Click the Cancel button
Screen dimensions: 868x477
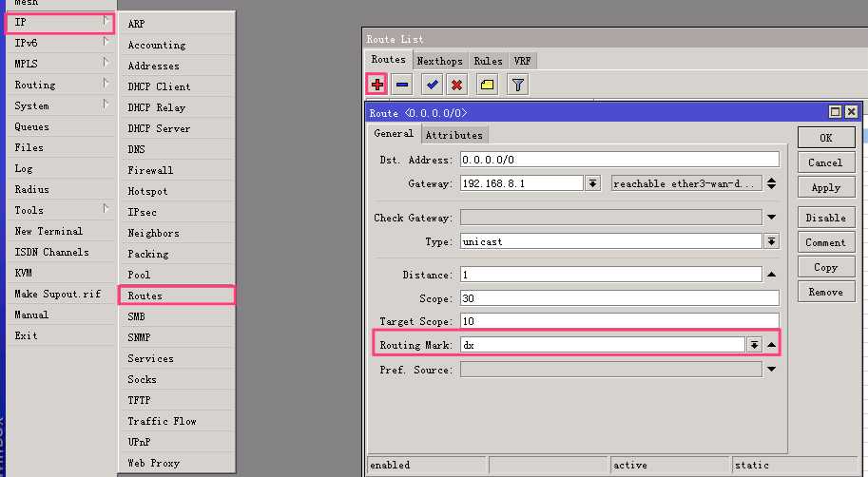(x=826, y=162)
